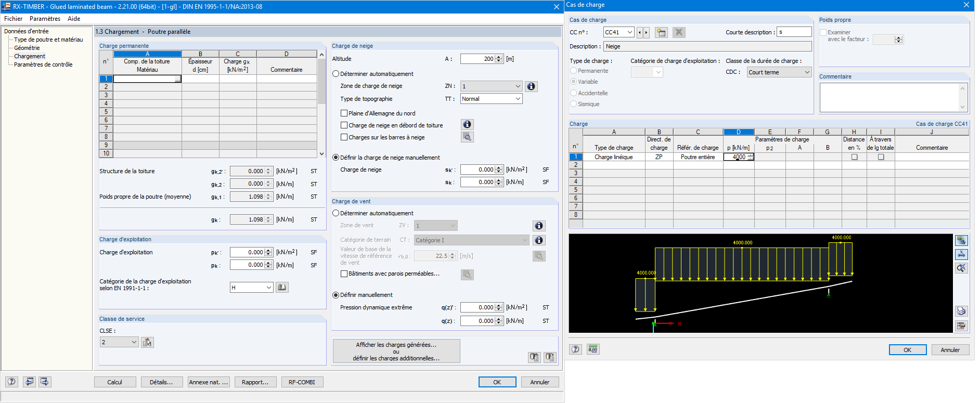This screenshot has height=403, width=980.
Task: Select 'Définir la charge de neige manuellement'
Action: point(336,158)
